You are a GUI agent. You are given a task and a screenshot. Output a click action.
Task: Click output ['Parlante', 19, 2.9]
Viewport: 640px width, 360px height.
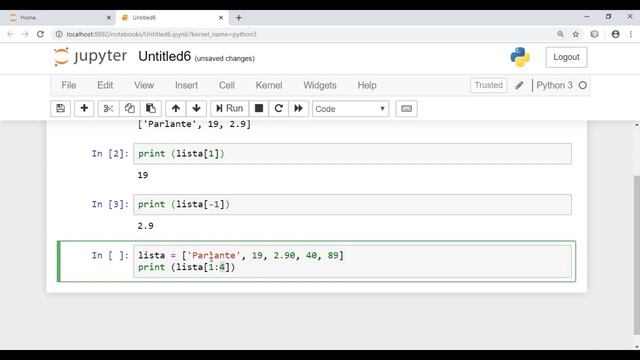click(194, 124)
